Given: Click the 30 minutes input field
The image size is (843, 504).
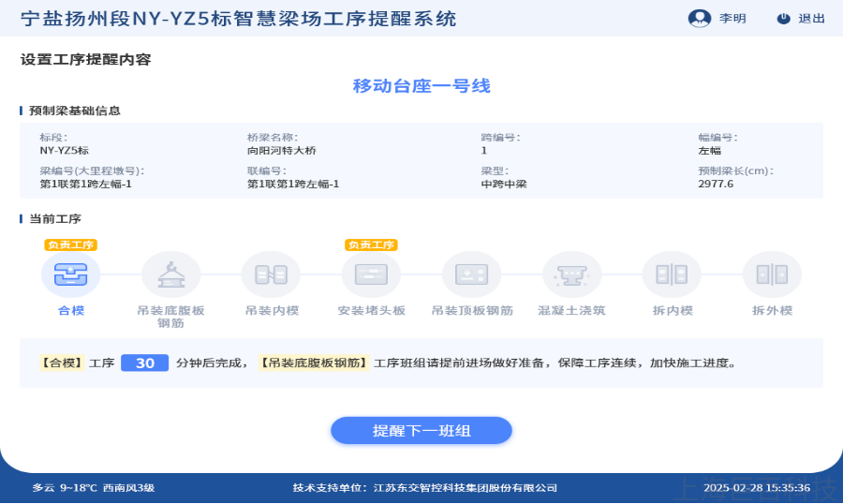Looking at the screenshot, I should [x=144, y=363].
